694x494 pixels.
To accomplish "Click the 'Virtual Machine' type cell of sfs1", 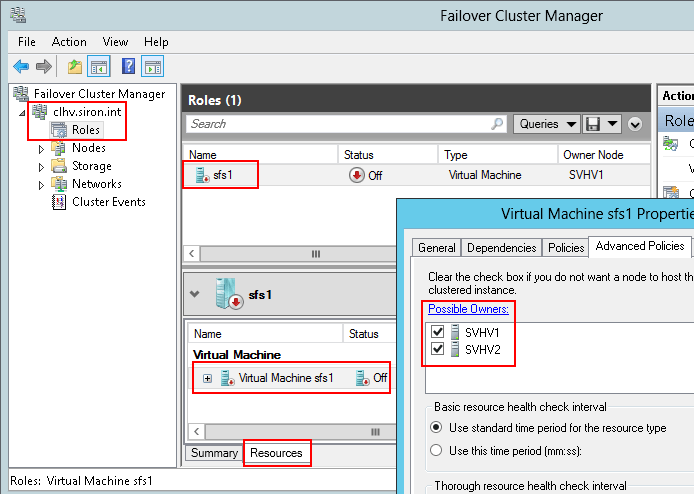I will [485, 175].
